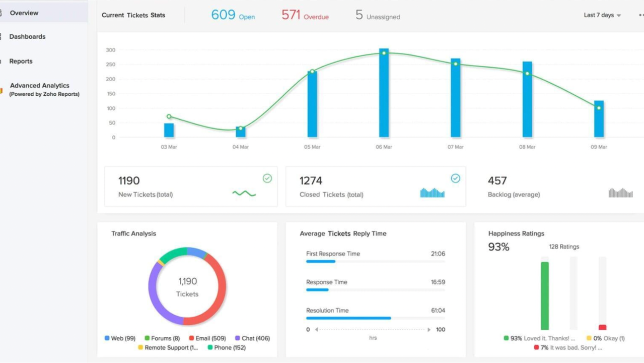Go to Reports in the sidebar
The image size is (644, 363).
point(21,62)
